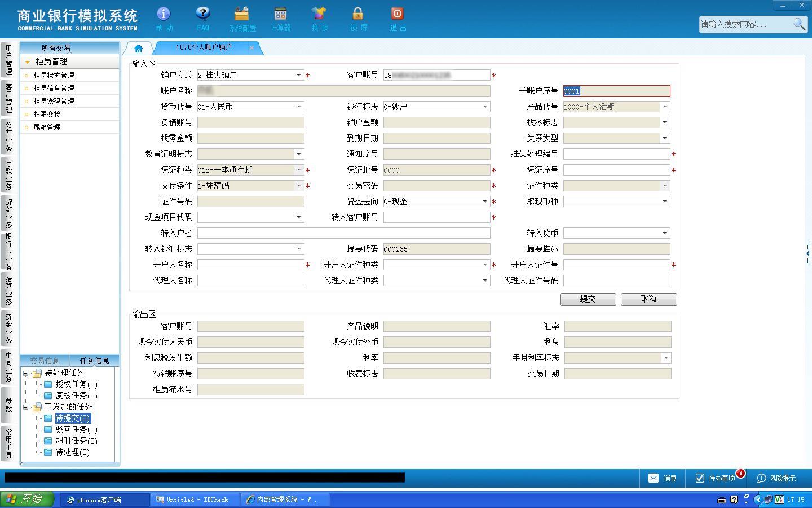
Task: Open the 银行卡业务 side tab
Action: point(8,252)
